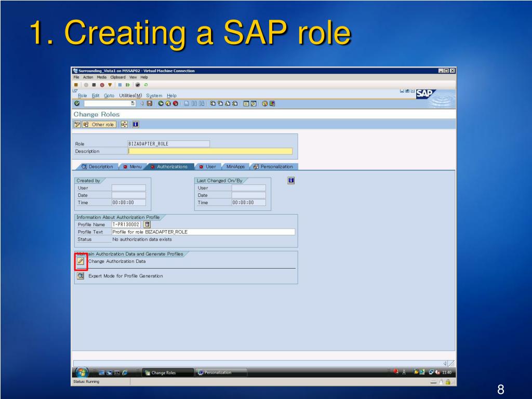Click the blue info icon beside Last Changed box
Screen dimensions: 532x399
pos(291,180)
